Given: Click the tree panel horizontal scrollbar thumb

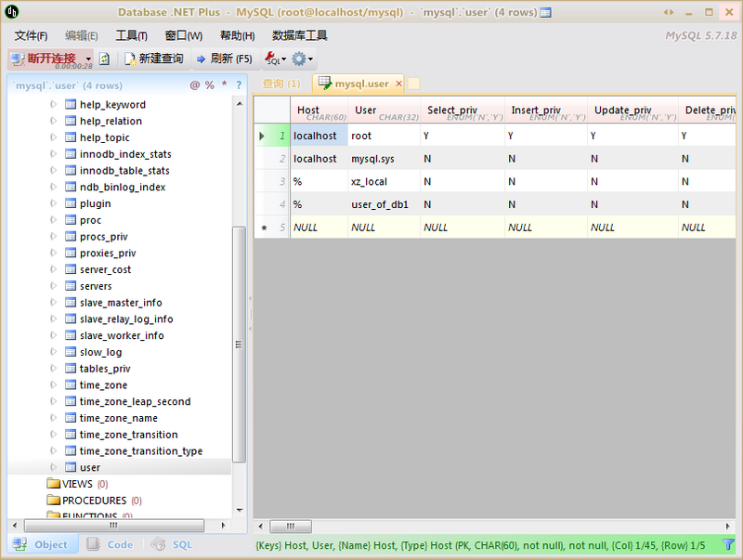Looking at the screenshot, I should coord(113,526).
